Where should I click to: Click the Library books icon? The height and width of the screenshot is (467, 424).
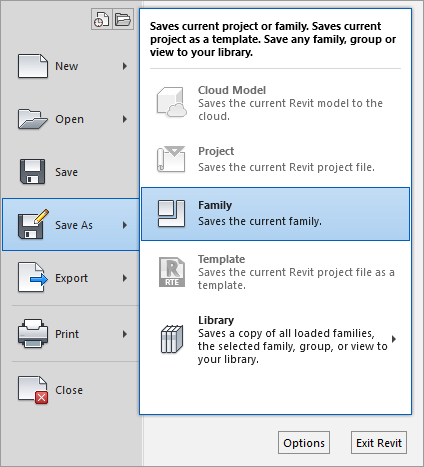(172, 339)
